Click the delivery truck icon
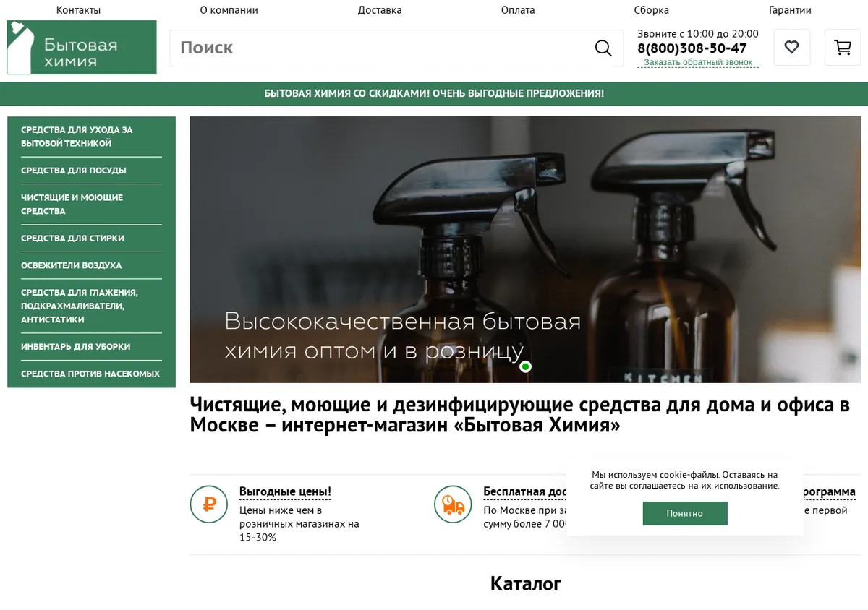Viewport: 868px width, 610px height. [453, 504]
